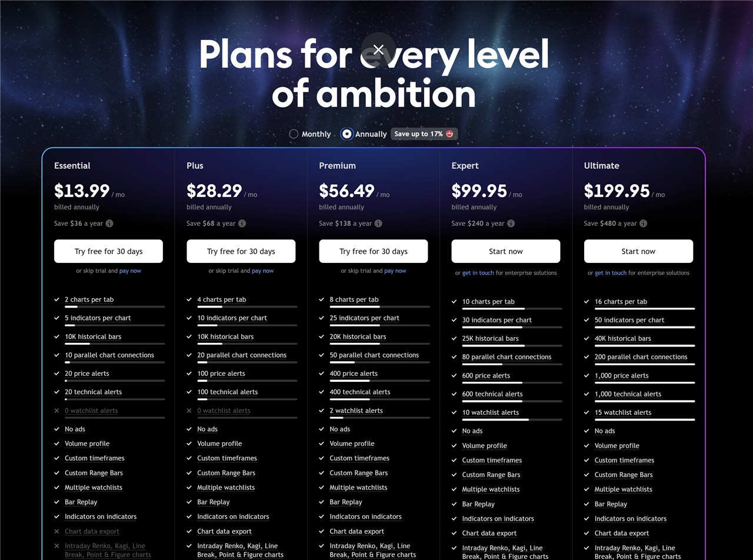Click the Save up to 17% badge
Image resolution: width=753 pixels, height=560 pixels.
point(424,134)
